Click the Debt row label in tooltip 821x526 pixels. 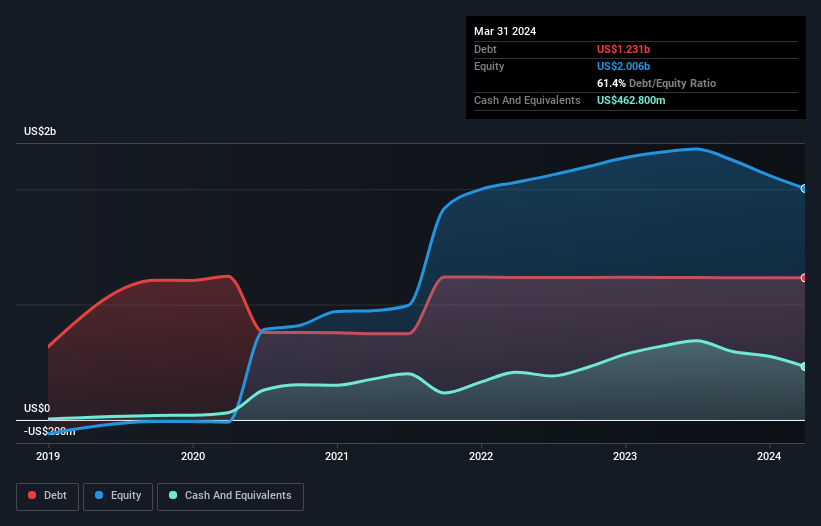click(x=485, y=49)
